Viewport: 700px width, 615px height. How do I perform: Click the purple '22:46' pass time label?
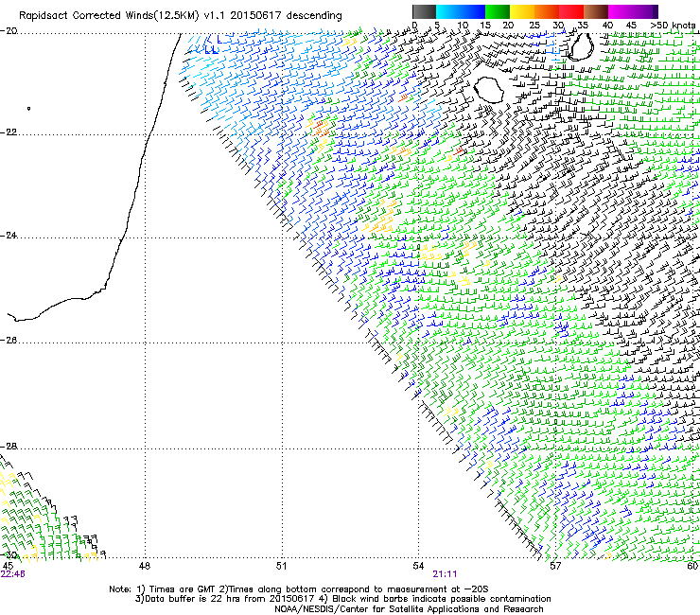point(13,574)
